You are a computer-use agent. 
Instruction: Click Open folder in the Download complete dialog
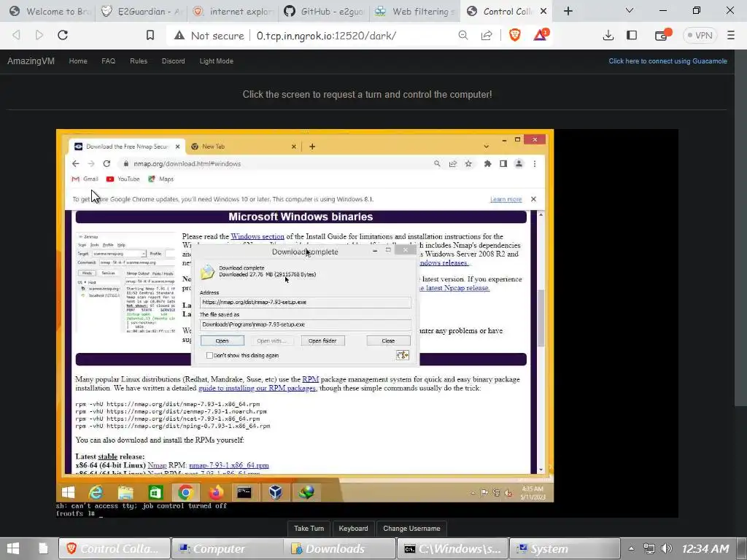[322, 341]
